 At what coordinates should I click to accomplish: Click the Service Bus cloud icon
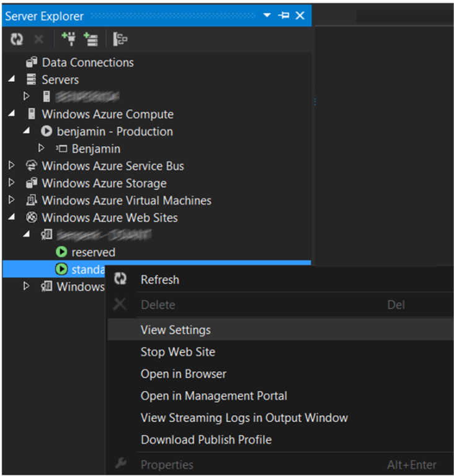pyautogui.click(x=31, y=165)
